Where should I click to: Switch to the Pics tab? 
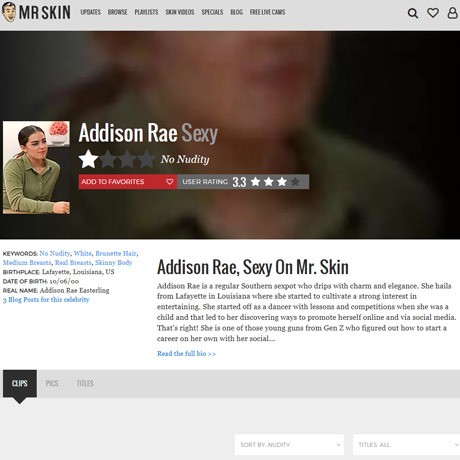click(52, 383)
